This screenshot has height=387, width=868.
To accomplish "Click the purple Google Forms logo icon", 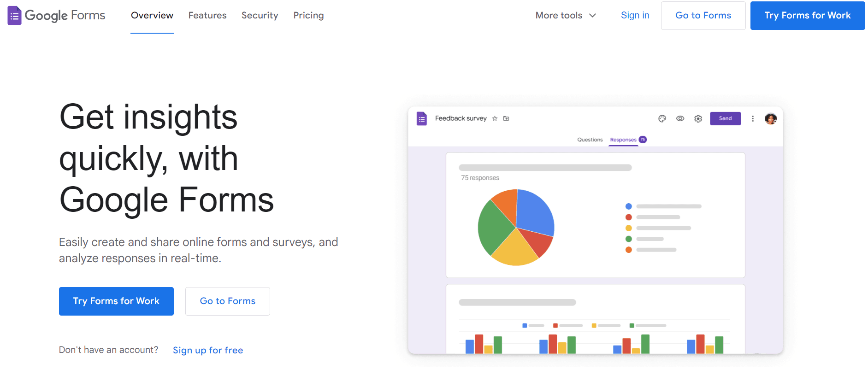I will pos(14,16).
